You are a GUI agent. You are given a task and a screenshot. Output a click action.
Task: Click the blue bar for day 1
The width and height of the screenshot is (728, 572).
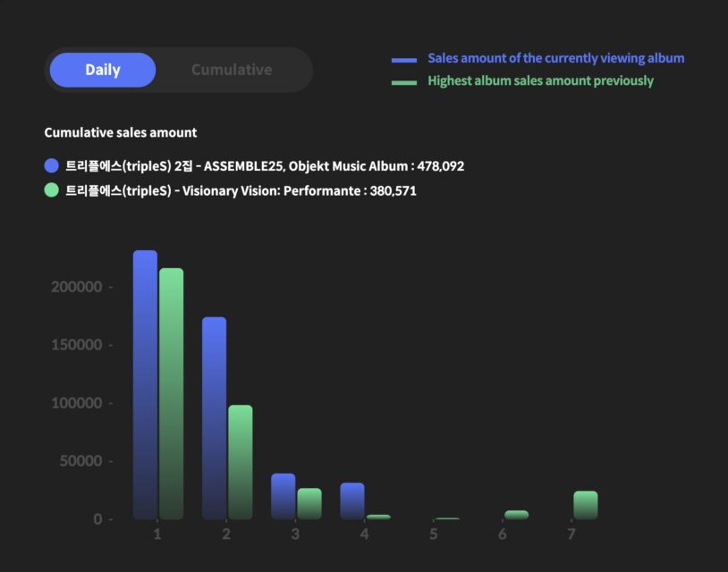(145, 384)
